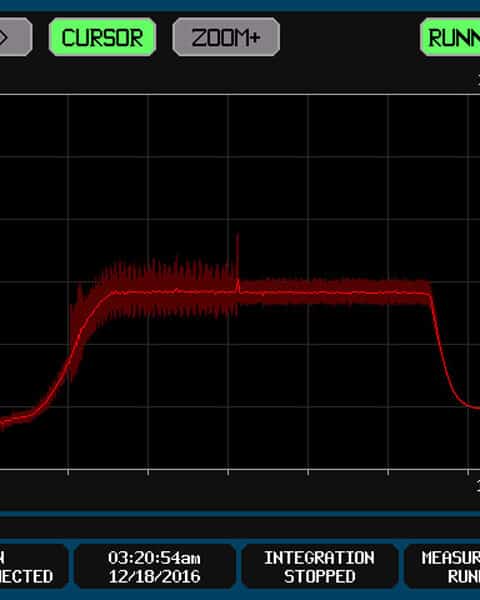Click the INTEGRATION STOPPED status box
The image size is (480, 600).
click(320, 567)
